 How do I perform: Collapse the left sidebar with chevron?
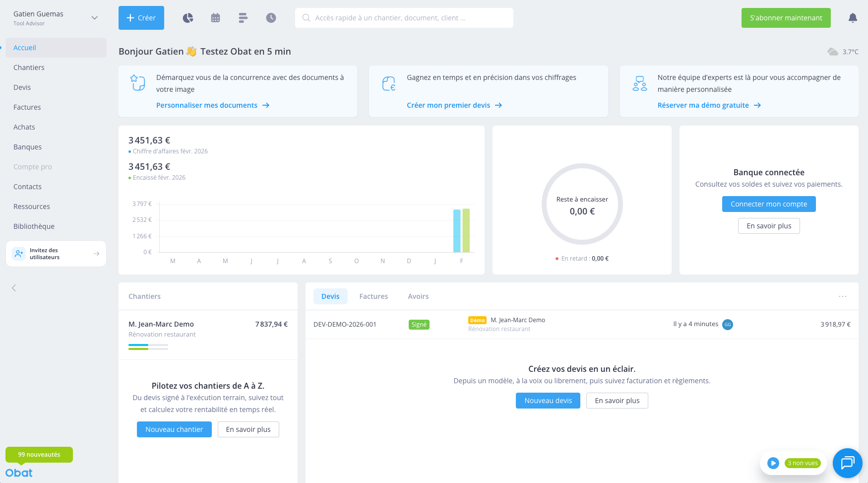(14, 288)
